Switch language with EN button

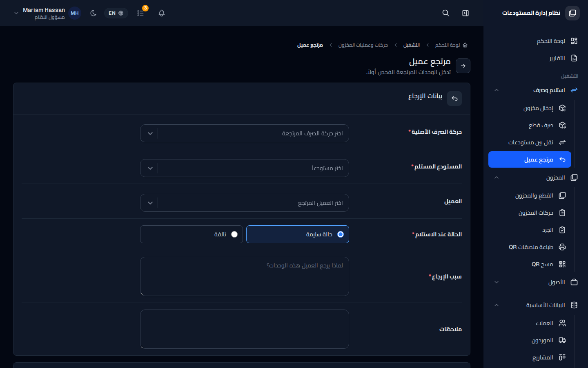(x=116, y=13)
